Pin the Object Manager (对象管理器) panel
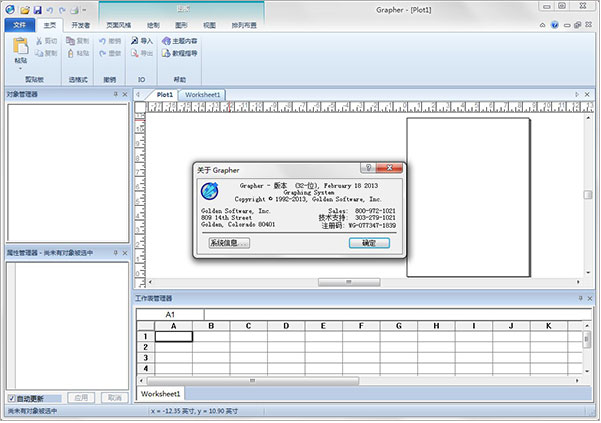Image resolution: width=601 pixels, height=423 pixels. pos(115,94)
